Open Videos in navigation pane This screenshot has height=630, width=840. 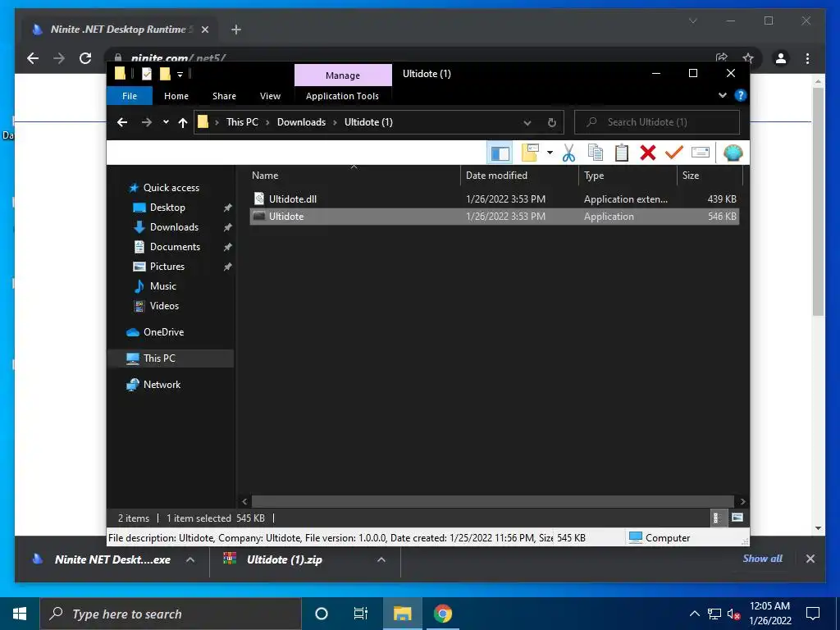click(164, 306)
